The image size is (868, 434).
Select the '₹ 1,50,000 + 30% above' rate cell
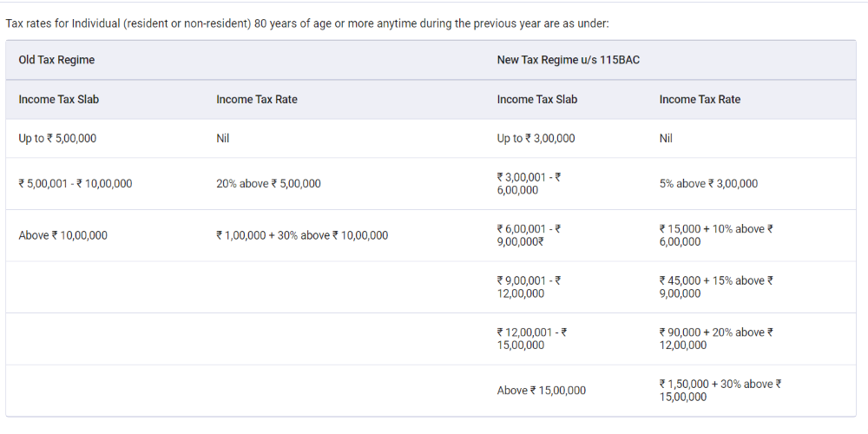720,391
